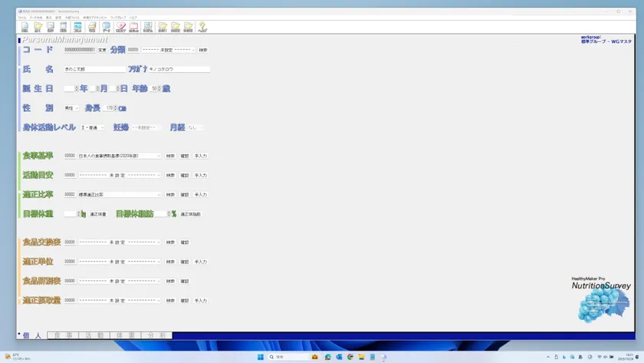The height and width of the screenshot is (363, 644).
Task: Open Outlook from the taskbar
Action: 339,357
